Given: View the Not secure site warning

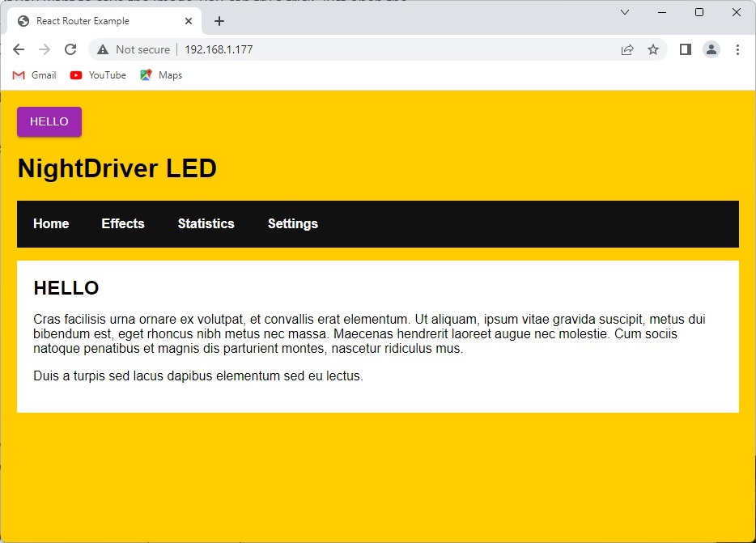Looking at the screenshot, I should (134, 49).
